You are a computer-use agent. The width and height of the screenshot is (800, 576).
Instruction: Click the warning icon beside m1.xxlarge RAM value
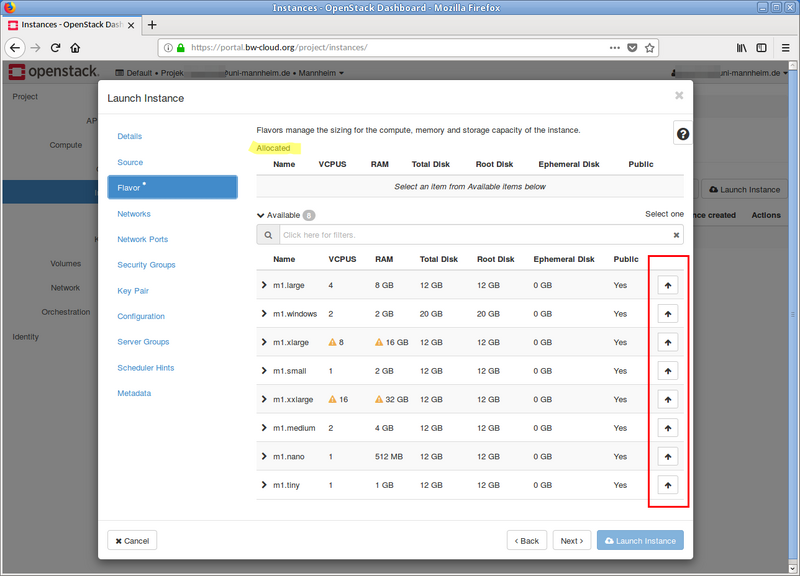coord(378,399)
